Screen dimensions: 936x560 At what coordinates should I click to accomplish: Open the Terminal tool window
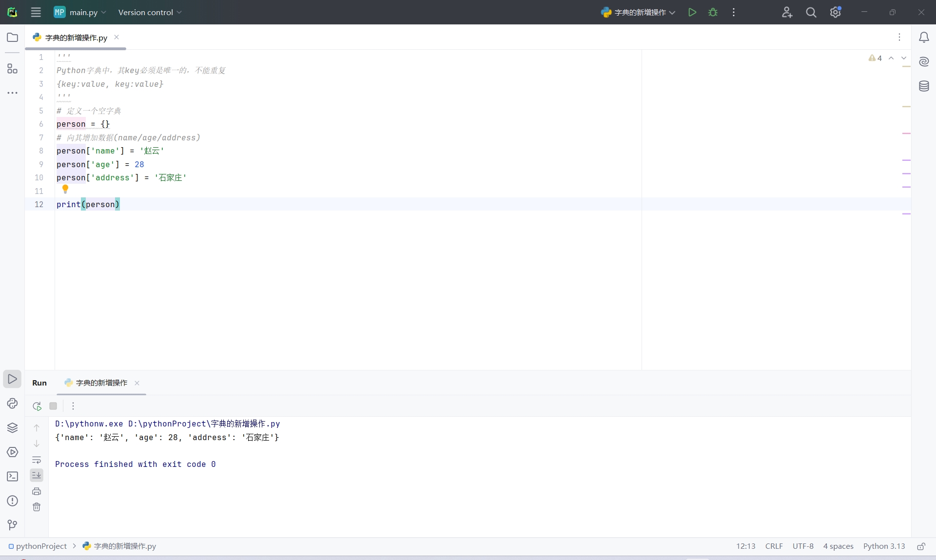(12, 477)
